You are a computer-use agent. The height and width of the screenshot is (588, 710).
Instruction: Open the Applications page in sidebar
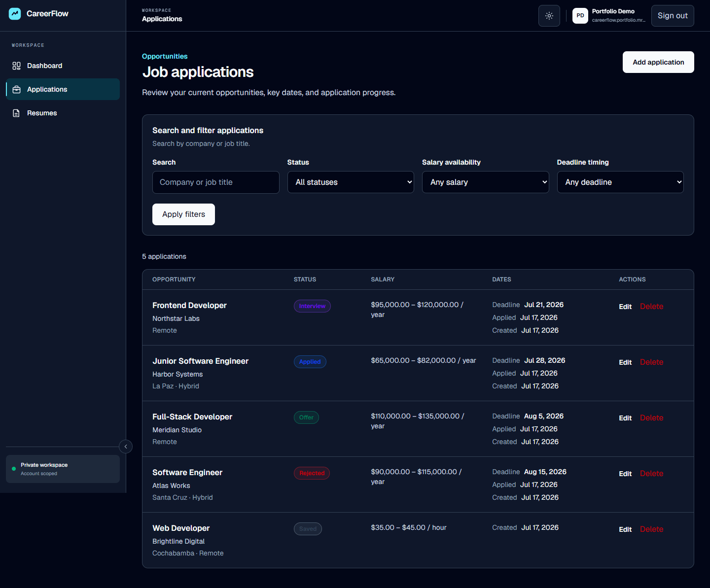[x=63, y=89]
